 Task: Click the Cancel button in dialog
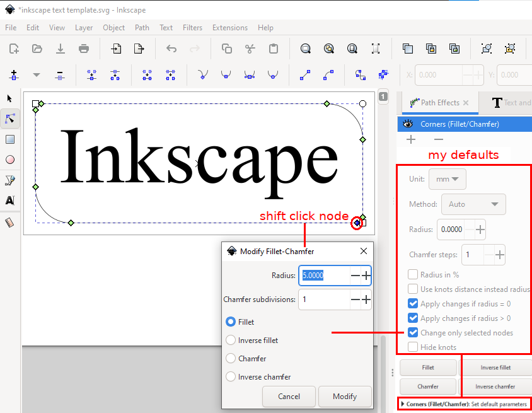click(289, 397)
